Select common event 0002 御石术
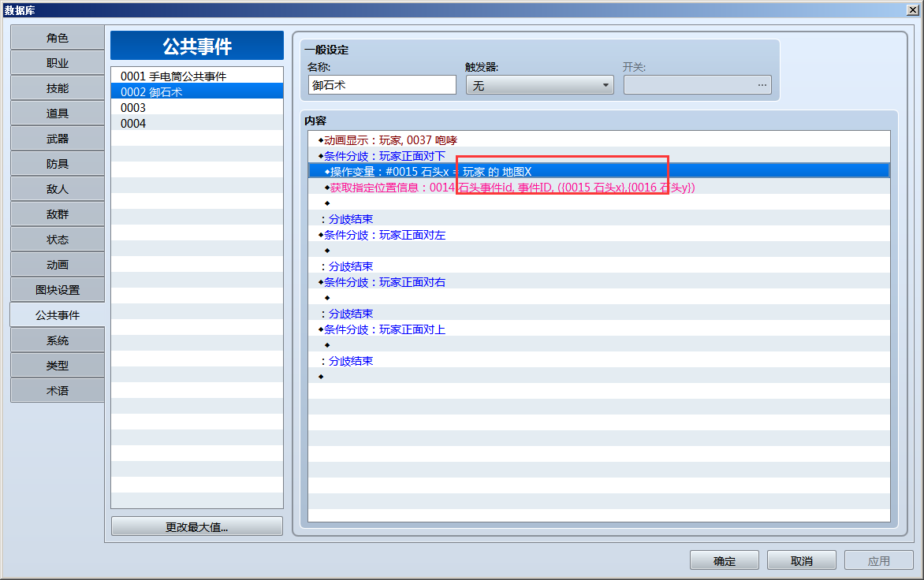The image size is (924, 580). pyautogui.click(x=197, y=92)
